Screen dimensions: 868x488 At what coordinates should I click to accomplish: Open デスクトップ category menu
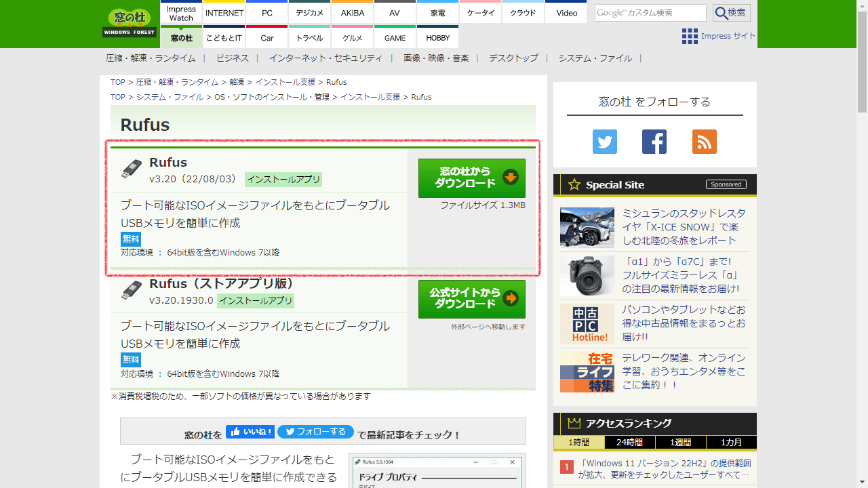513,58
